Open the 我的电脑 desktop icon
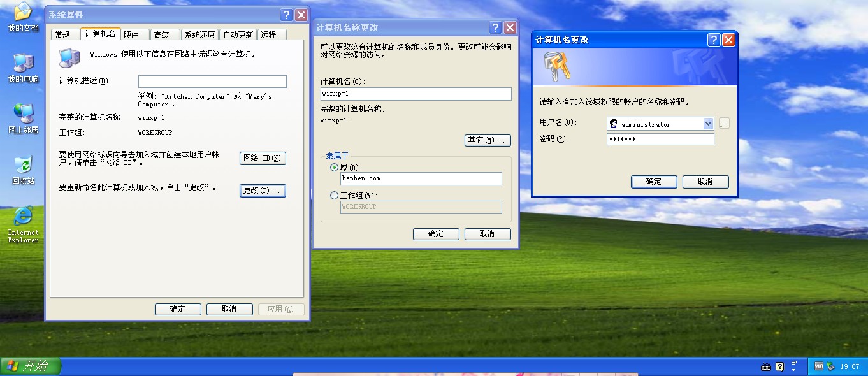The height and width of the screenshot is (376, 868). [23, 68]
